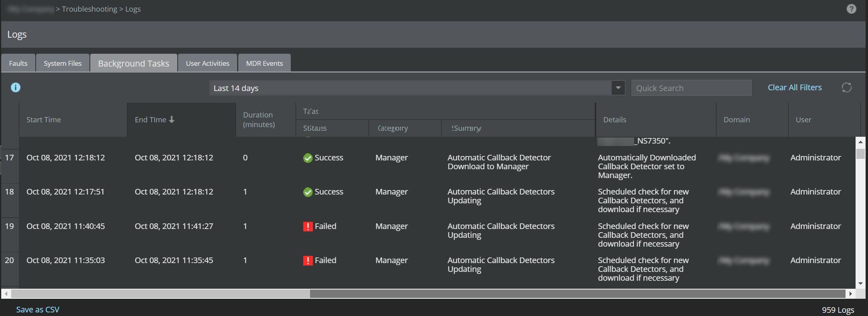Click the 959 Logs count text
This screenshot has height=316, width=868.
pyautogui.click(x=838, y=310)
